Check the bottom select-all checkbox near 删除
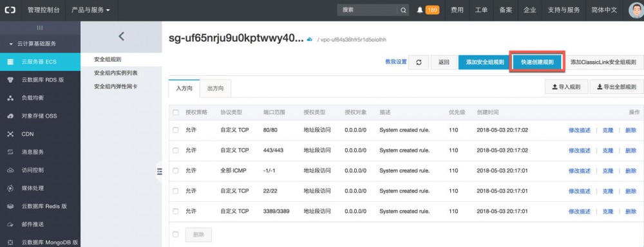 click(x=176, y=234)
